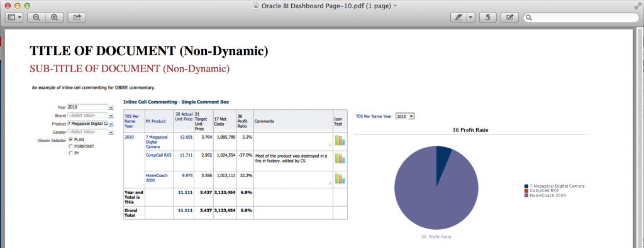Click the 36 Profit Ratio chart title
The width and height of the screenshot is (644, 248).
470,130
